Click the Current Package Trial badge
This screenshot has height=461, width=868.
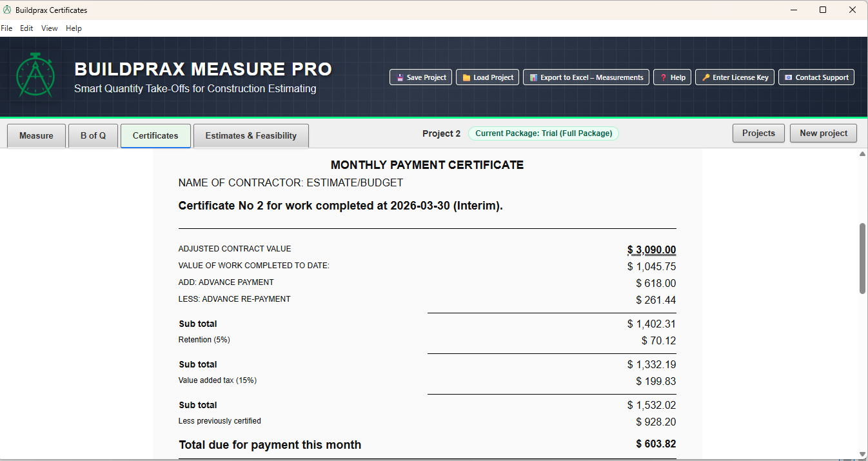(543, 133)
